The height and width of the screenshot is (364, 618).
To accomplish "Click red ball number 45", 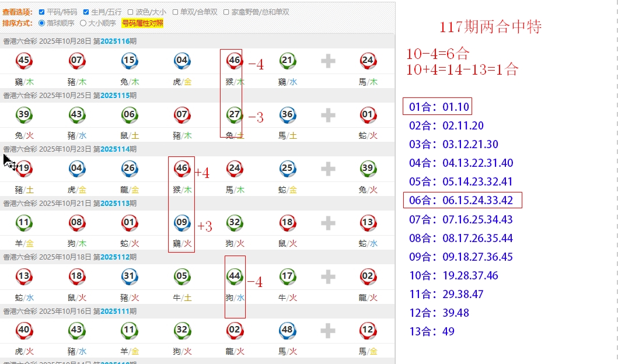I will point(24,61).
